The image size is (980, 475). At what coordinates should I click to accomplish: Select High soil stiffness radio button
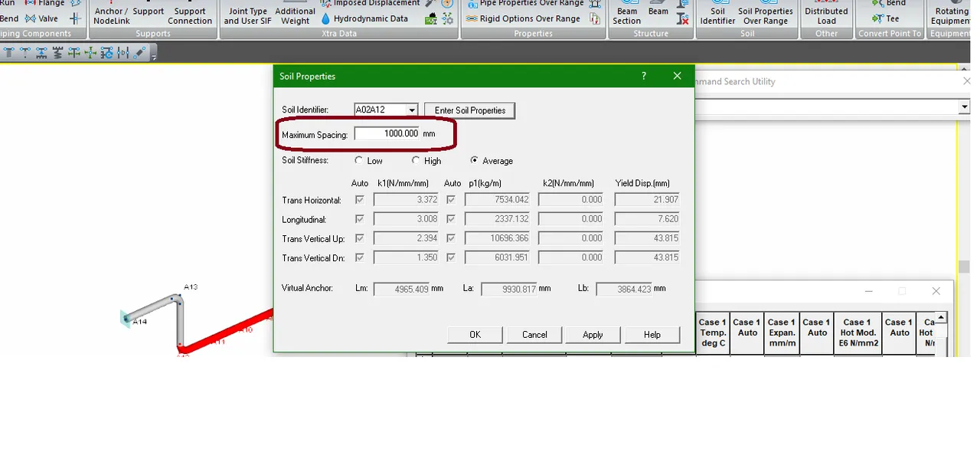coord(416,161)
